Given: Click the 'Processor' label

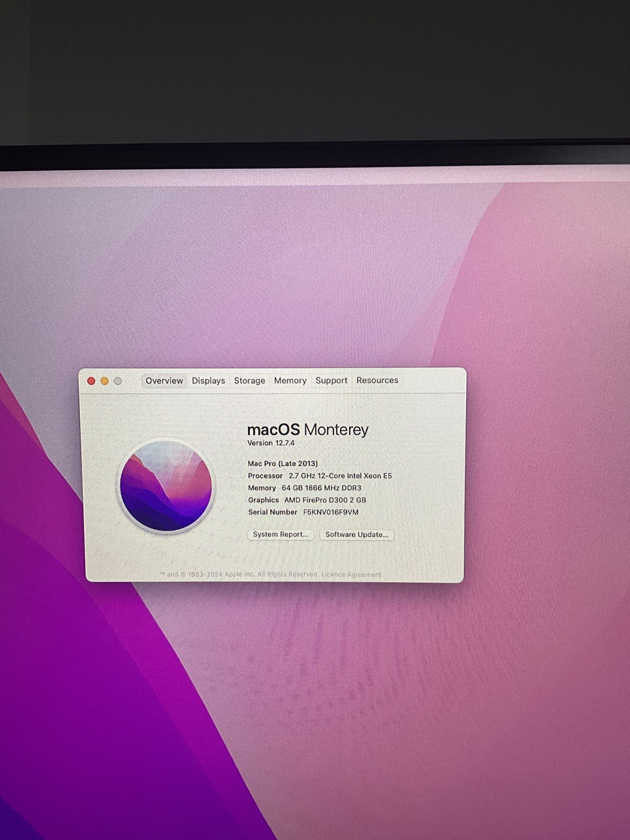Looking at the screenshot, I should coord(265,476).
